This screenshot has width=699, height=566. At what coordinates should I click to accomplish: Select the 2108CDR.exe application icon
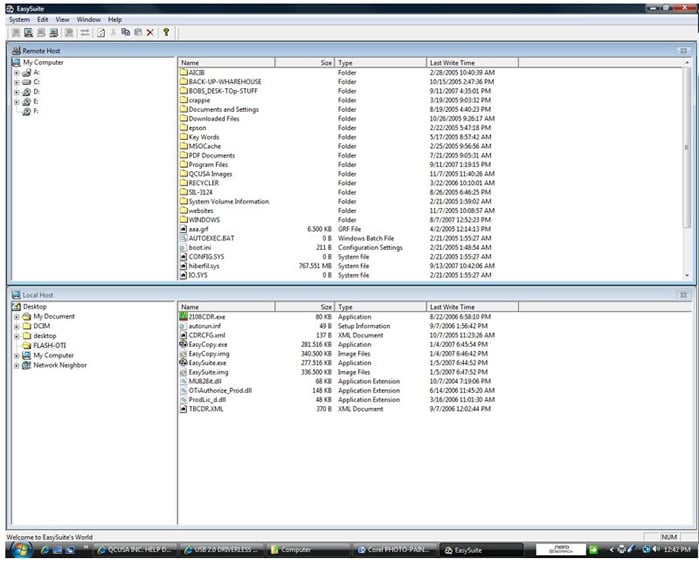coord(183,317)
